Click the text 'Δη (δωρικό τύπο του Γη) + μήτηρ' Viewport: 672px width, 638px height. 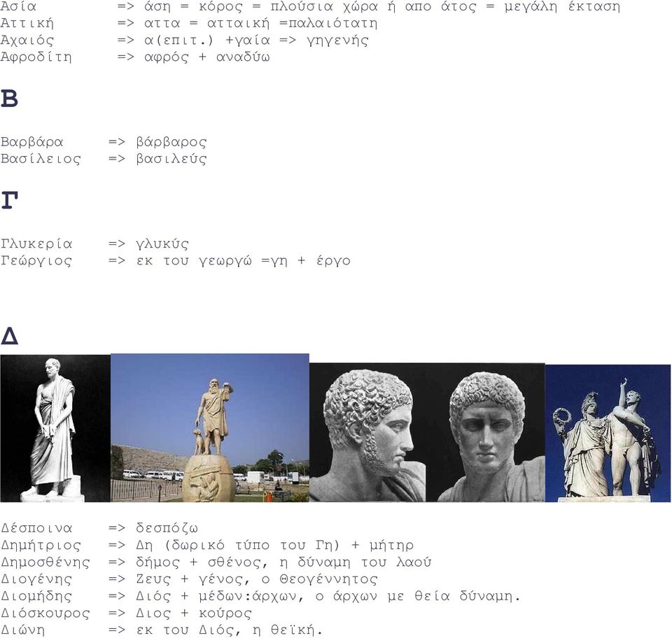click(274, 545)
